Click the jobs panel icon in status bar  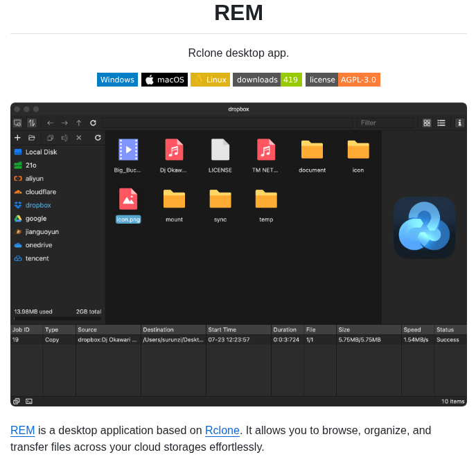17,401
